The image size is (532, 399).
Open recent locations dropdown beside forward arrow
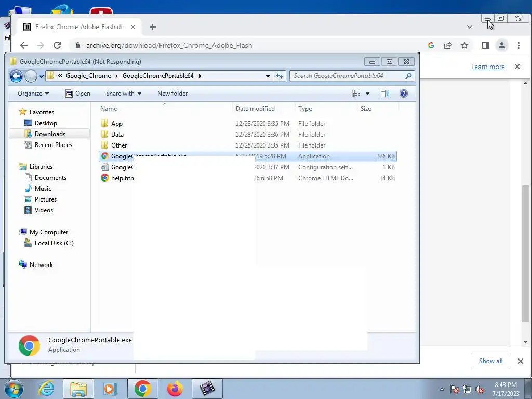tap(41, 76)
